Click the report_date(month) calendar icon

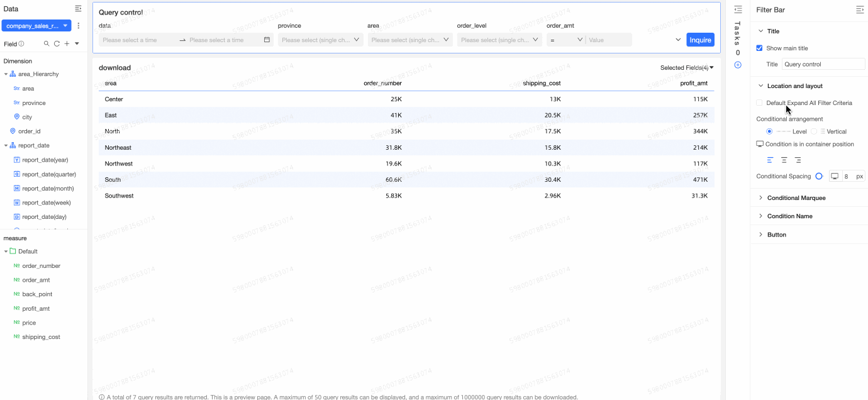(x=17, y=189)
